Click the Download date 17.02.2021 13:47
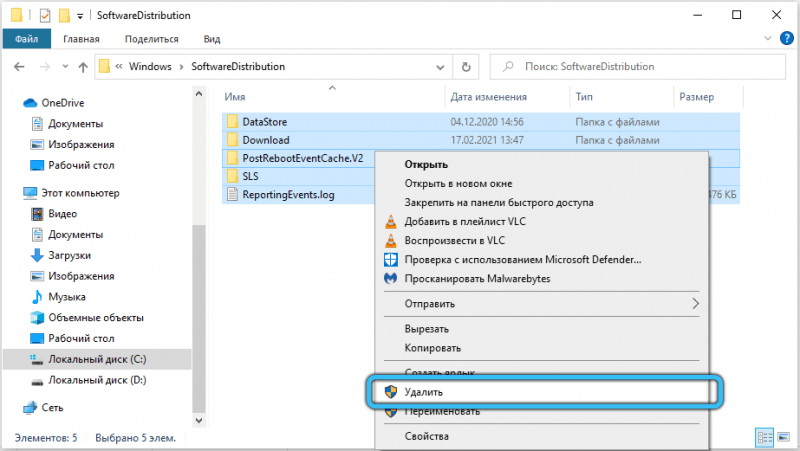The image size is (800, 451). (x=487, y=140)
